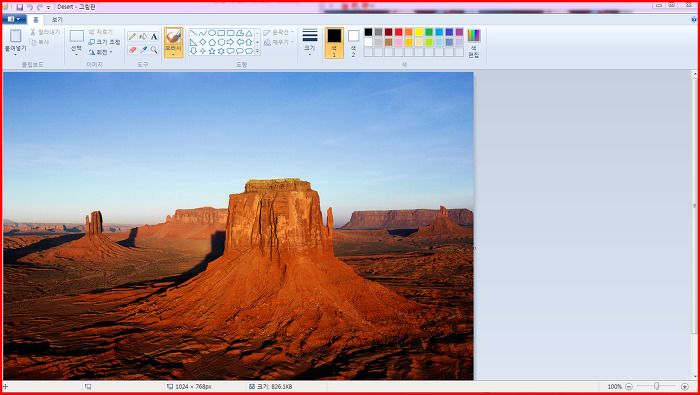Choose the straight Line shape

point(193,33)
